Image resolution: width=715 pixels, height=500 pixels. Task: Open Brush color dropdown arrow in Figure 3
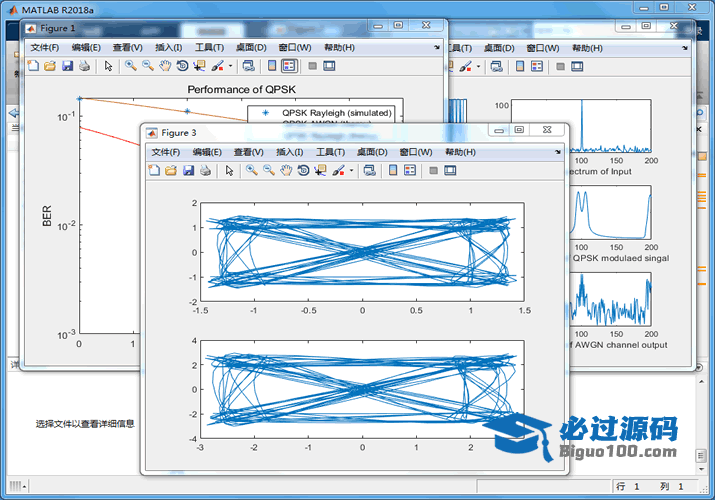[x=351, y=171]
